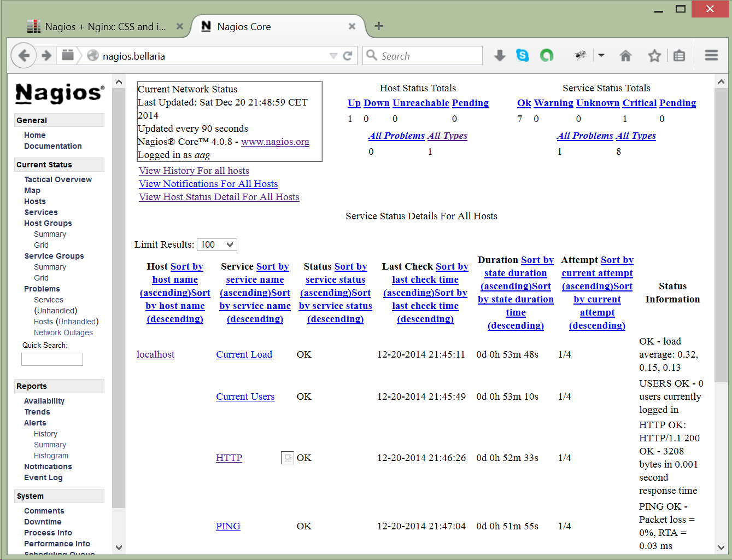The image size is (732, 560).
Task: Open the Map sidebar item
Action: pyautogui.click(x=32, y=190)
